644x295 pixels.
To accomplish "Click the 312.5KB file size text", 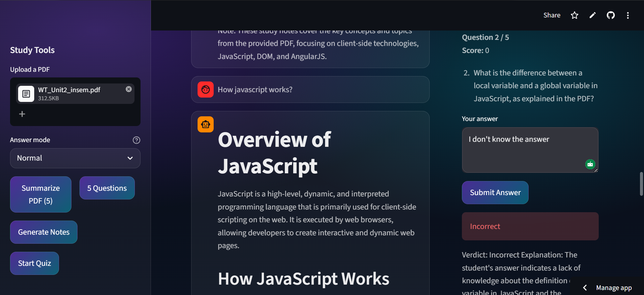I will coord(48,98).
